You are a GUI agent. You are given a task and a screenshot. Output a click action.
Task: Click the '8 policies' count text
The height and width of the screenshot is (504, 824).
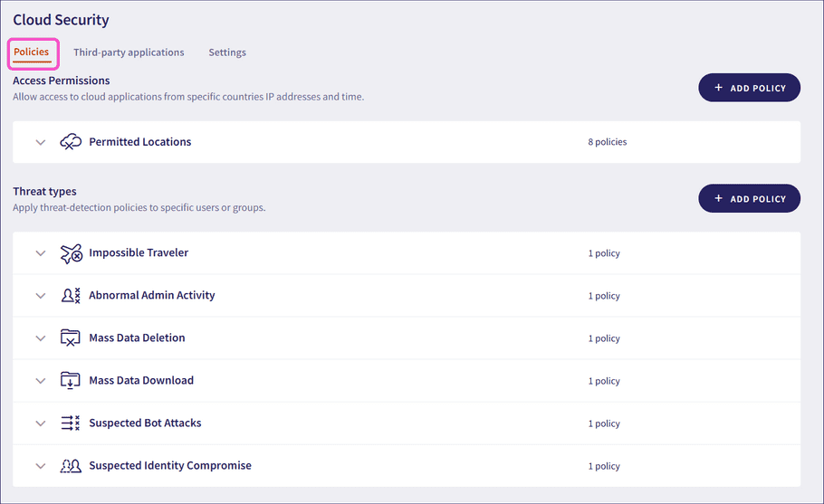pos(607,142)
